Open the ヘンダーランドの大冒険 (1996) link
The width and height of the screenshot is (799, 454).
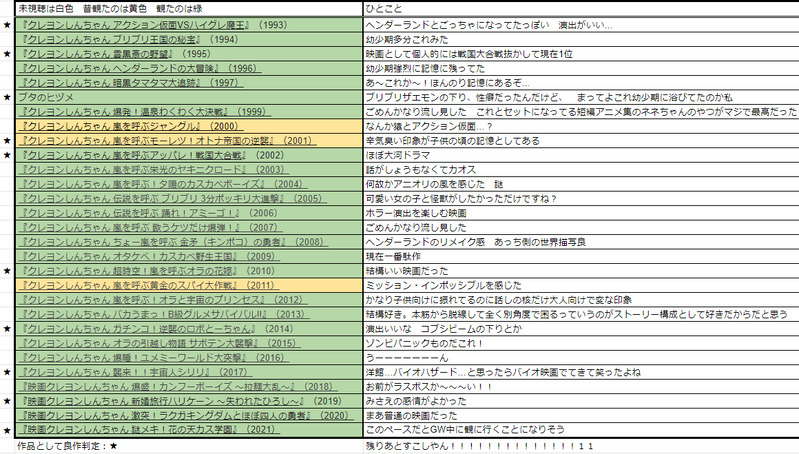(x=140, y=68)
